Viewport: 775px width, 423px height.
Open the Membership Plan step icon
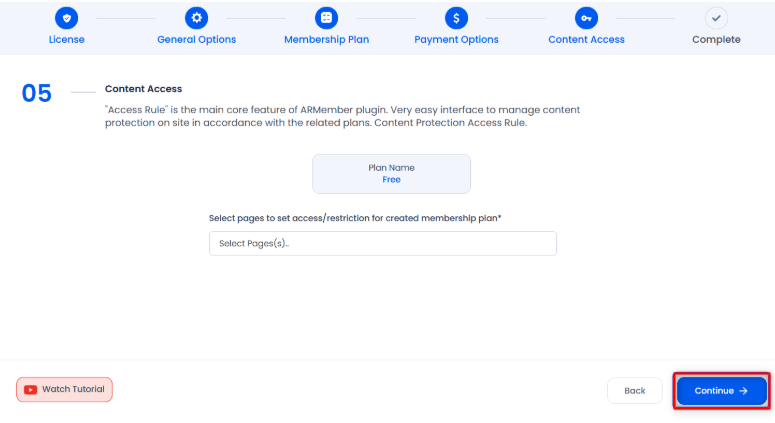pos(326,18)
